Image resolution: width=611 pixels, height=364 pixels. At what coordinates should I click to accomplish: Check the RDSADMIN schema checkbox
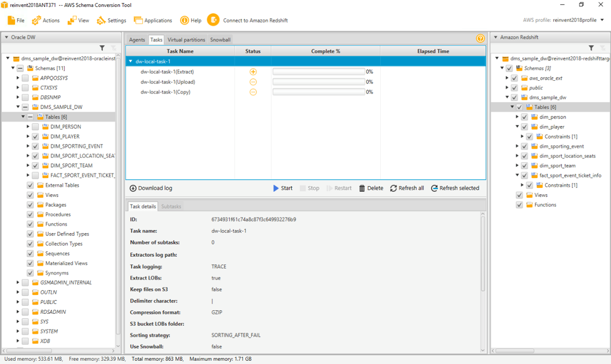25,312
